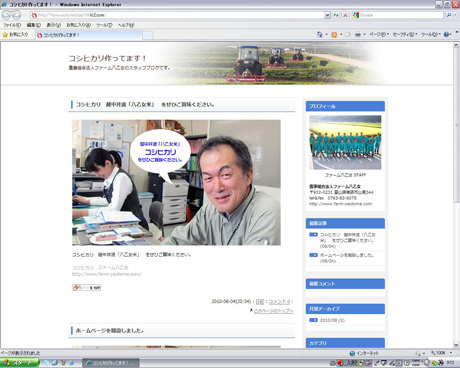
Task: Click the Home icon in command bar
Action: point(319,34)
